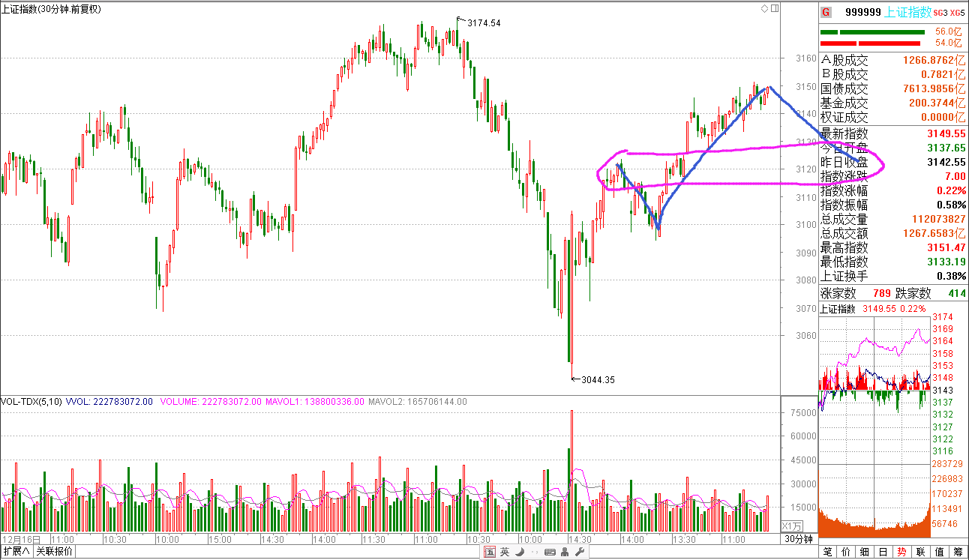Click the moon icon in the IME bar

pyautogui.click(x=519, y=553)
